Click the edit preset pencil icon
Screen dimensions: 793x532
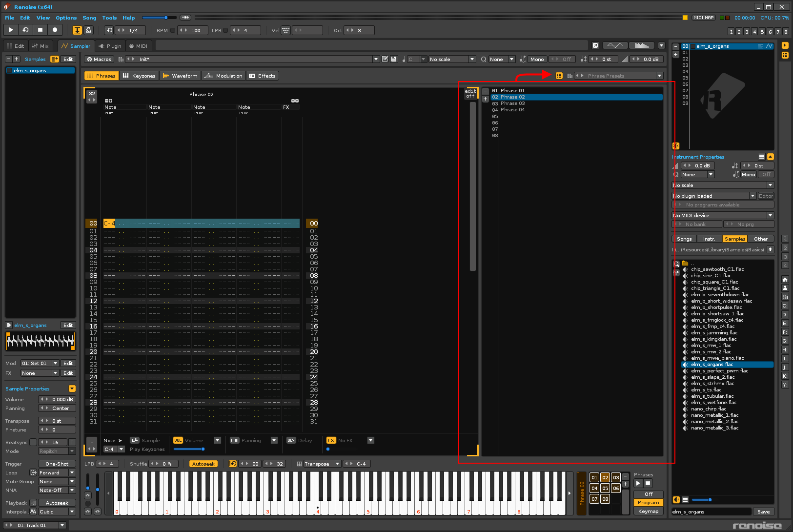(385, 59)
